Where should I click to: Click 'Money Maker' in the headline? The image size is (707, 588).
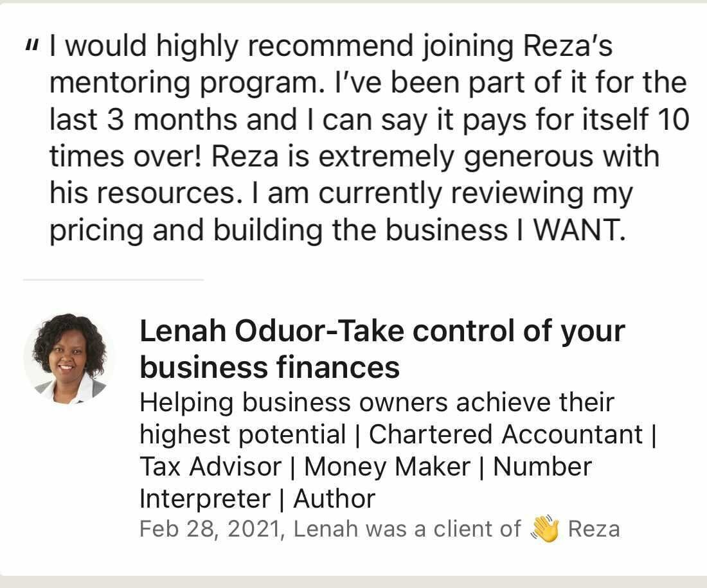[x=387, y=467]
